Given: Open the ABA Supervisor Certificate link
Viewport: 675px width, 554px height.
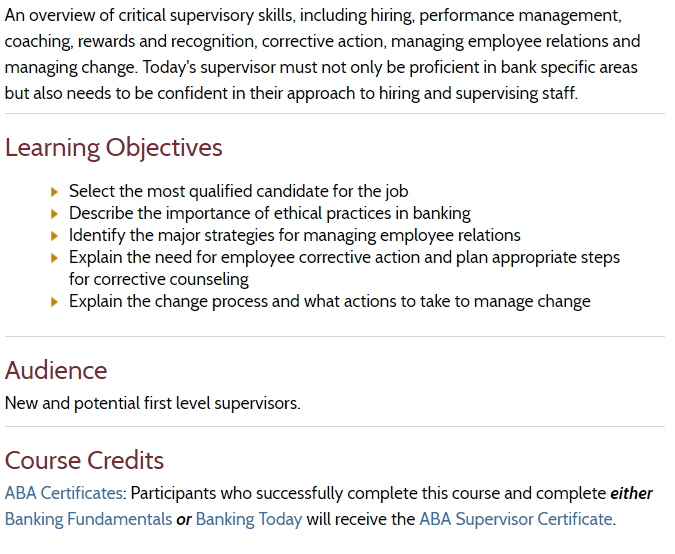Looking at the screenshot, I should pyautogui.click(x=516, y=519).
